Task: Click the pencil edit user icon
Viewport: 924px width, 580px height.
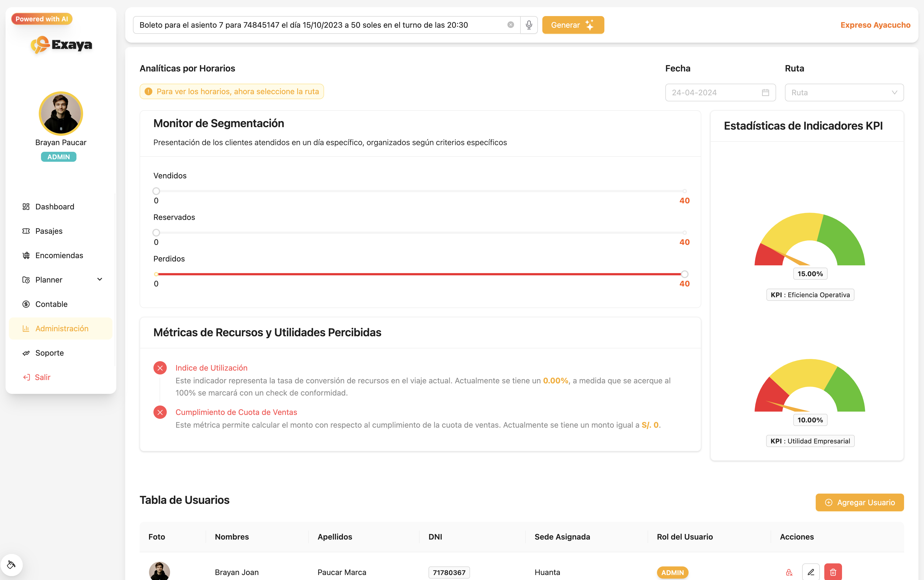Action: pyautogui.click(x=810, y=572)
